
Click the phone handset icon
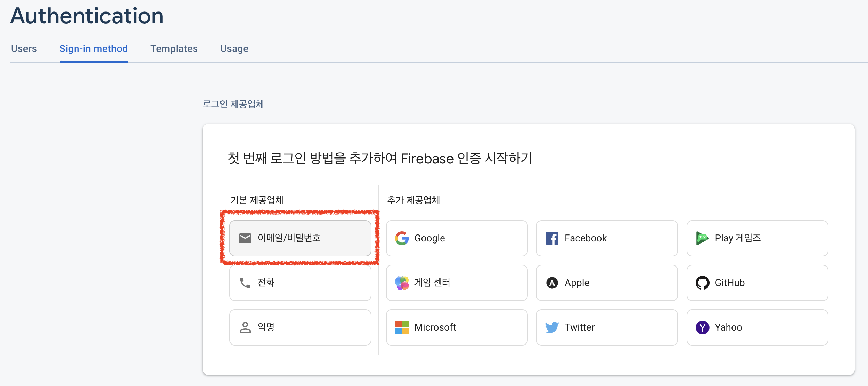coord(245,283)
